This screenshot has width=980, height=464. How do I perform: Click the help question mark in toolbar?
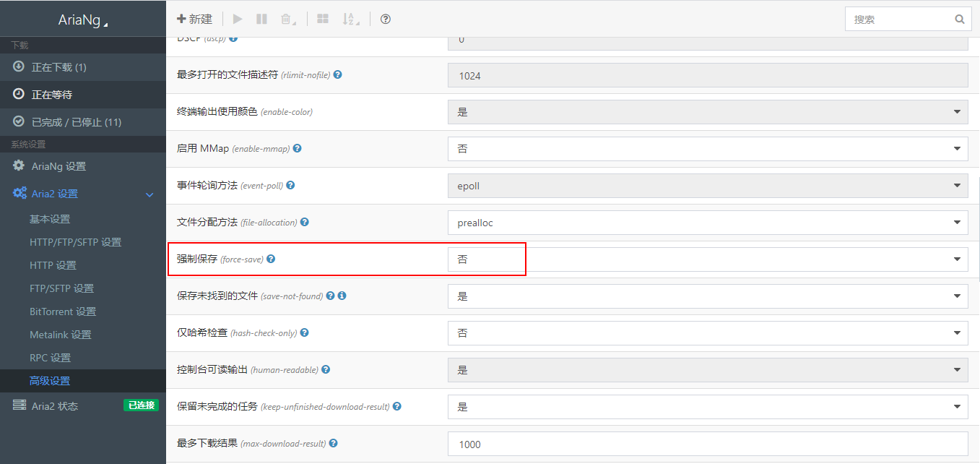pyautogui.click(x=386, y=20)
